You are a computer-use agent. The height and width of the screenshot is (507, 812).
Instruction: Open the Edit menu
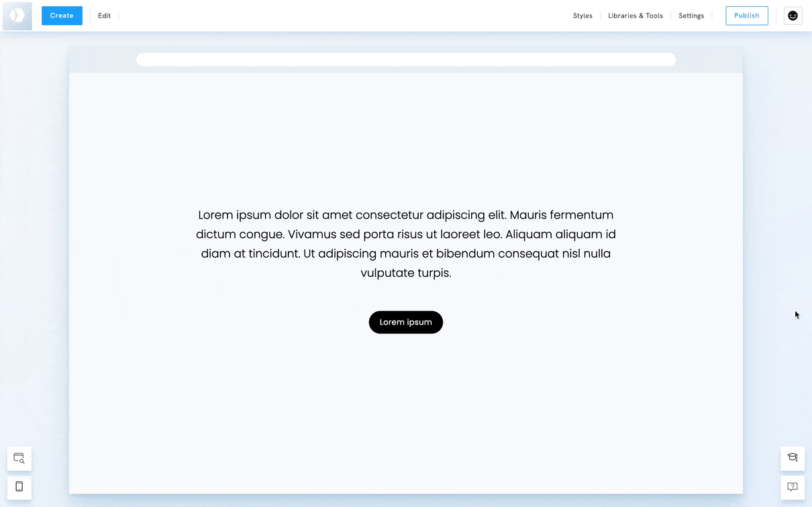[104, 15]
